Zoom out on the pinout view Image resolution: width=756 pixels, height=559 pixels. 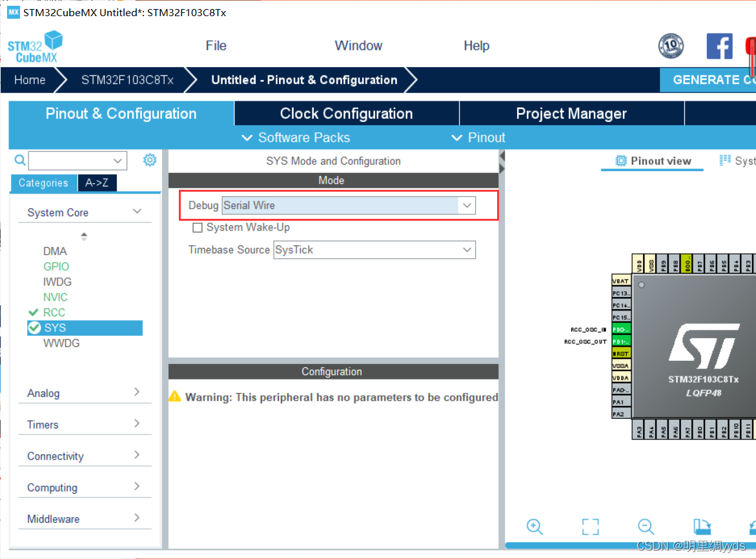click(x=646, y=526)
